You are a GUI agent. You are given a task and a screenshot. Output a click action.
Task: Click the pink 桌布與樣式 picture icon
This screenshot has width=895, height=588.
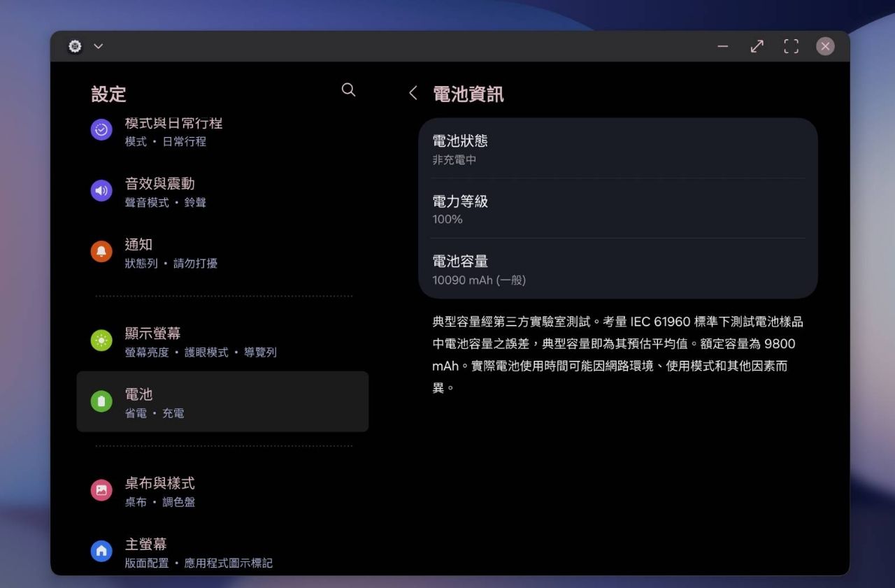point(101,490)
